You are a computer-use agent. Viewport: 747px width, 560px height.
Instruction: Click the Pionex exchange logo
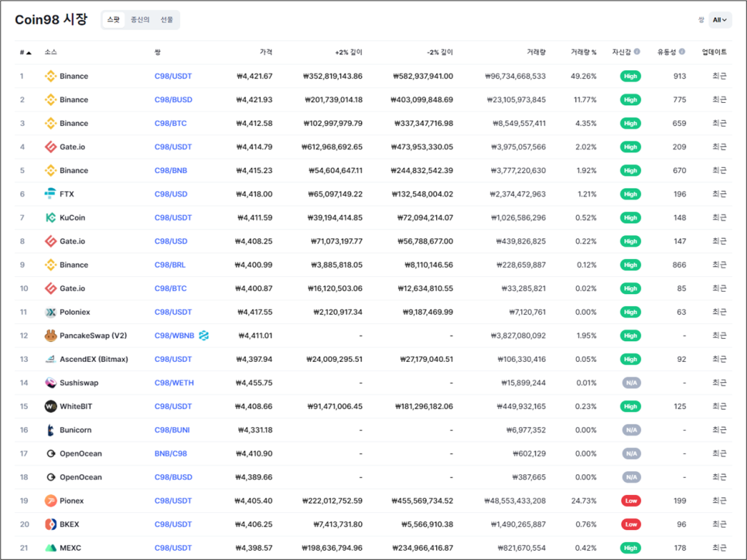click(x=50, y=501)
